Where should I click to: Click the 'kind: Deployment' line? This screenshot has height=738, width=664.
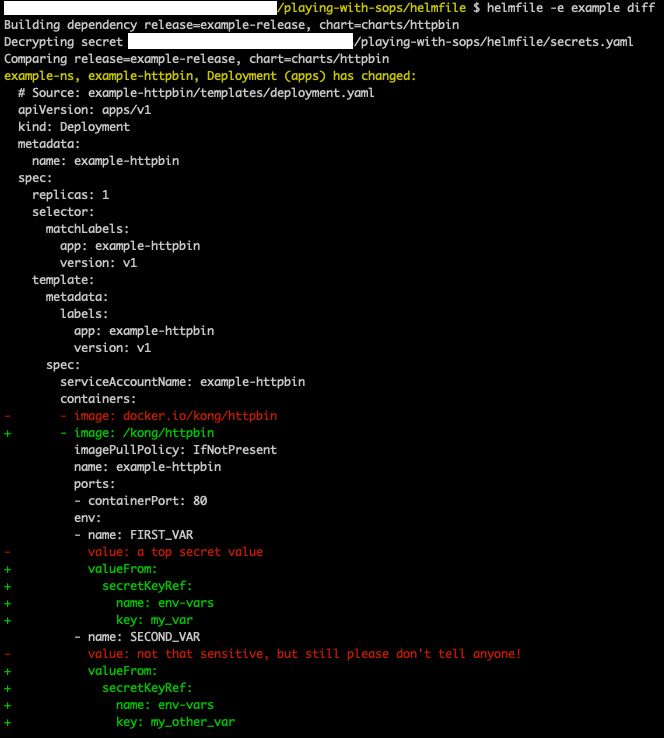(73, 127)
